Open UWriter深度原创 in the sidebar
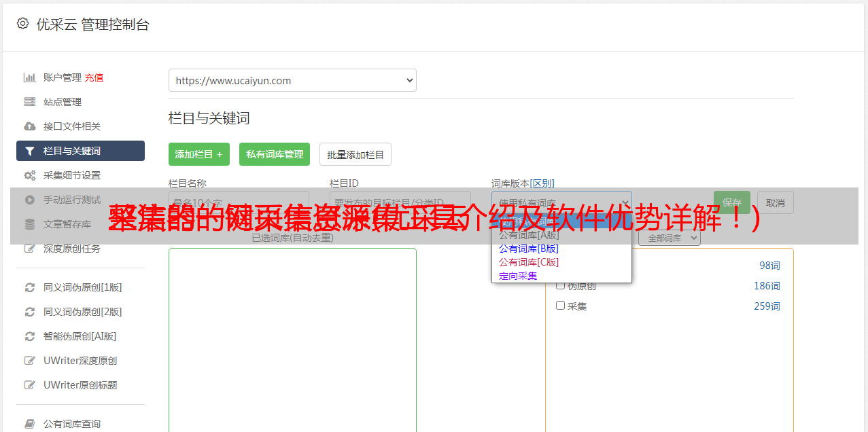 pos(80,361)
